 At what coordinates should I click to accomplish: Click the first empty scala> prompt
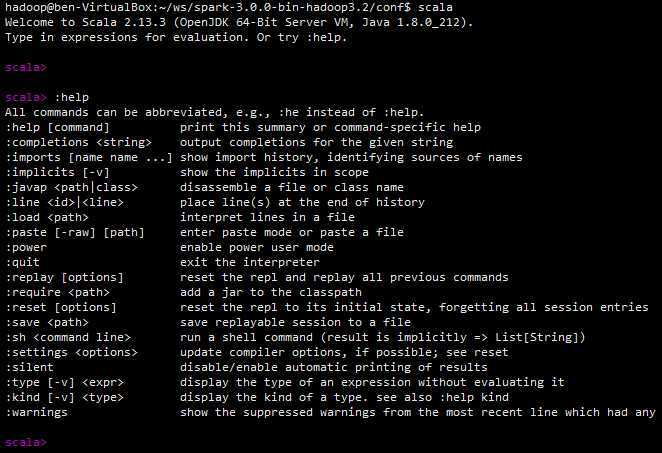pyautogui.click(x=25, y=67)
